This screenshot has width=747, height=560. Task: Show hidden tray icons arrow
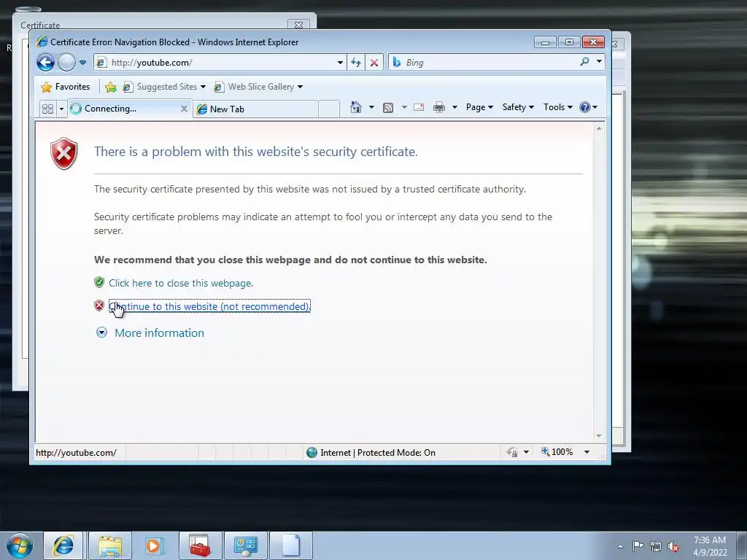(620, 546)
